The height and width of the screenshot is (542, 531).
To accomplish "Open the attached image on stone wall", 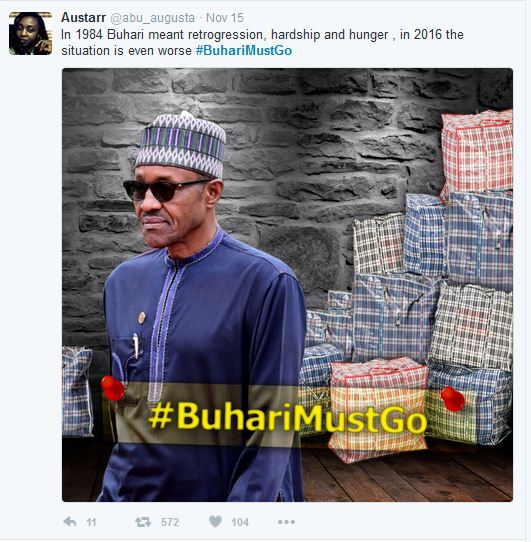I will pyautogui.click(x=287, y=285).
